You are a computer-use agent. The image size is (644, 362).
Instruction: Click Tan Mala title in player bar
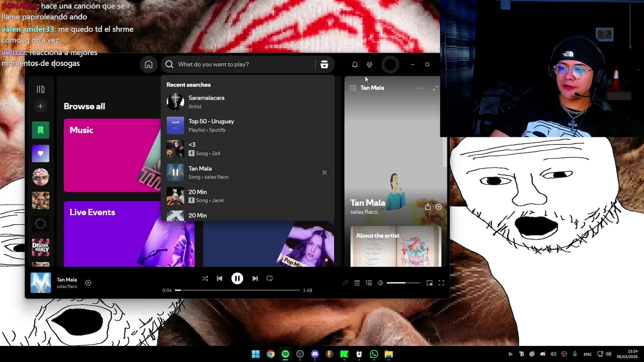tap(67, 280)
